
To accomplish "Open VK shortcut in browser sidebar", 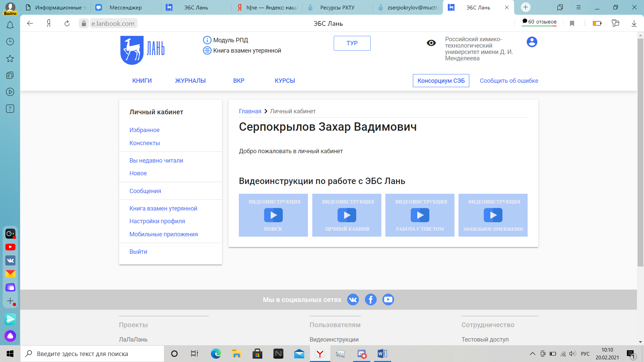I will click(10, 260).
